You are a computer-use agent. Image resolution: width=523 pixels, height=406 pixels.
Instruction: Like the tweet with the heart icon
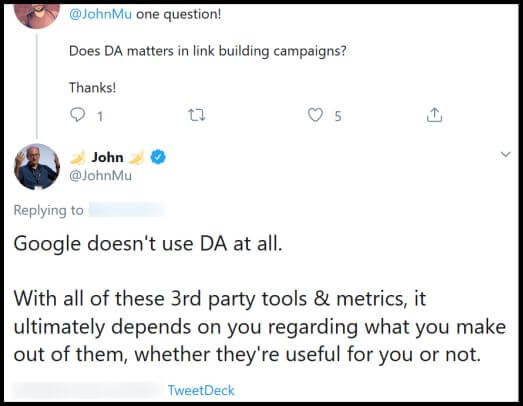[x=315, y=115]
